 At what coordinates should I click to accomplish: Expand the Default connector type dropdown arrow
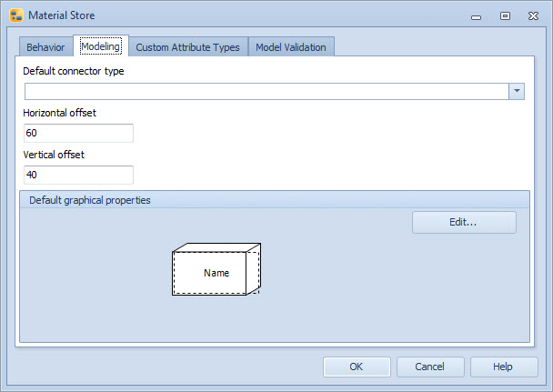pos(517,91)
